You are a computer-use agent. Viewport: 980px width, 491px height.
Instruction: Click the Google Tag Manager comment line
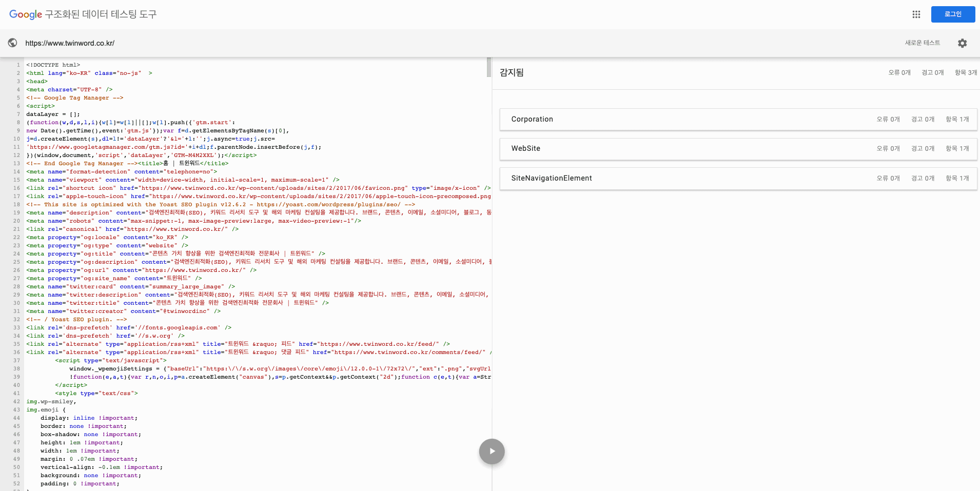(x=75, y=98)
